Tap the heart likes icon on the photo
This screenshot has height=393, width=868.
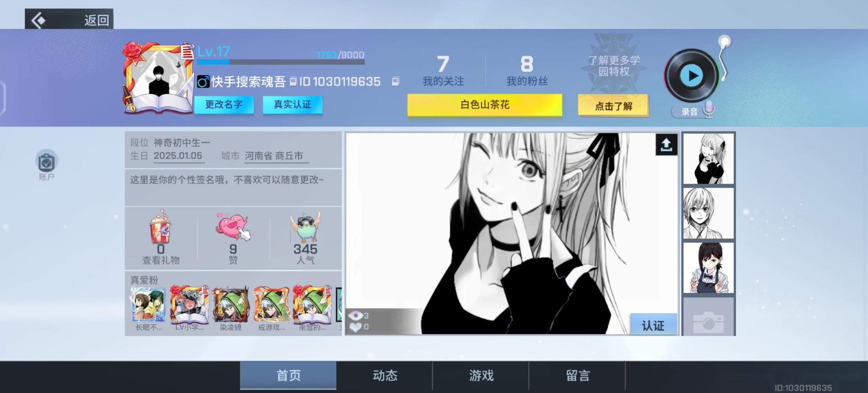(x=355, y=327)
